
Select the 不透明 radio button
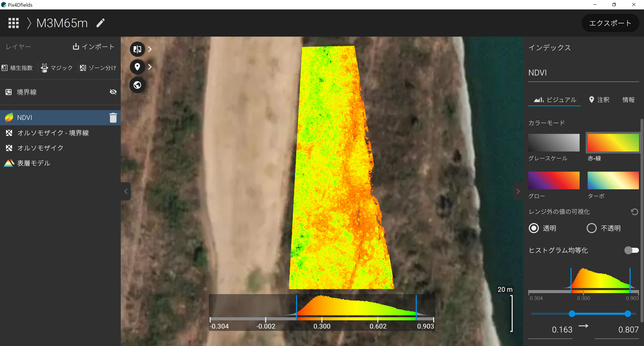[592, 228]
